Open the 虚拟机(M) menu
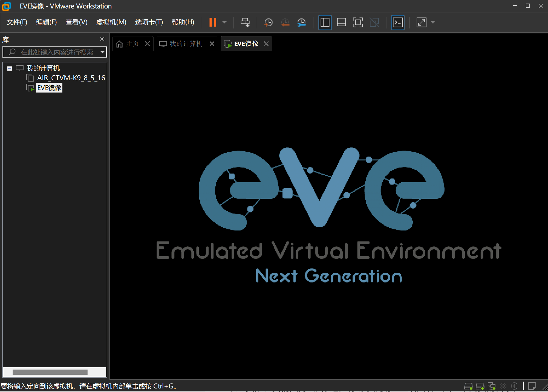The width and height of the screenshot is (548, 392). [x=111, y=22]
